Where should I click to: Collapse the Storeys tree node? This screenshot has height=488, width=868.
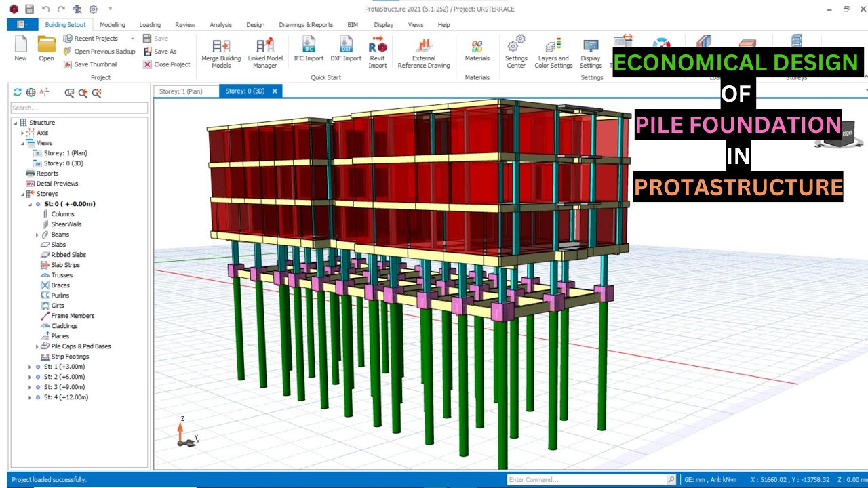click(22, 194)
